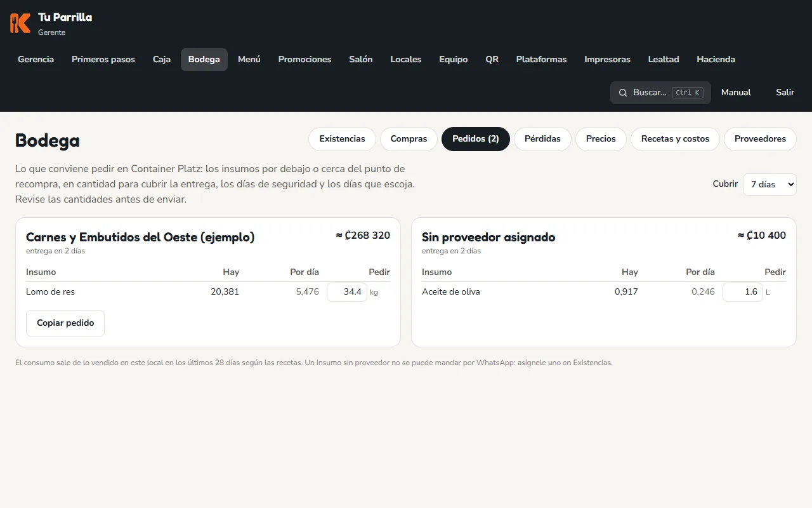This screenshot has height=508, width=812.
Task: Click the Carnes y Embutidos del Oeste heading
Action: click(x=140, y=237)
